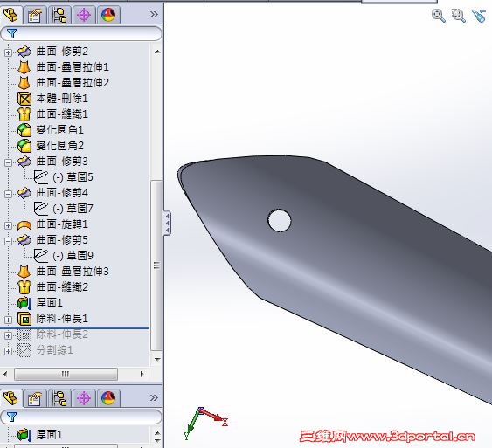Select the 曲面-修剪4 trim surface icon
The image size is (492, 448).
point(24,192)
